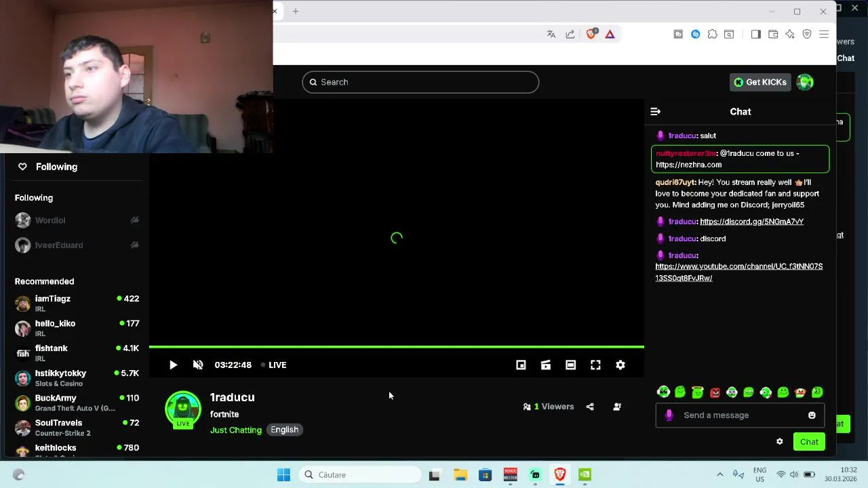Pick the last green emote in row
This screenshot has width=868, height=488.
pos(817,392)
